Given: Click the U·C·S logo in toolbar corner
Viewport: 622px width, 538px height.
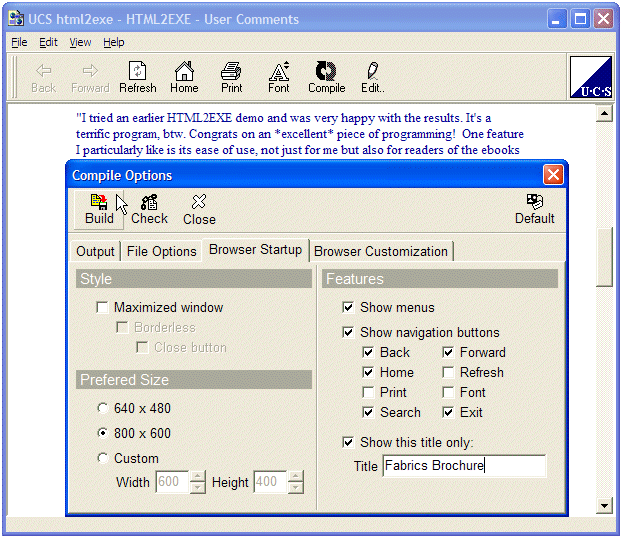Looking at the screenshot, I should (591, 77).
